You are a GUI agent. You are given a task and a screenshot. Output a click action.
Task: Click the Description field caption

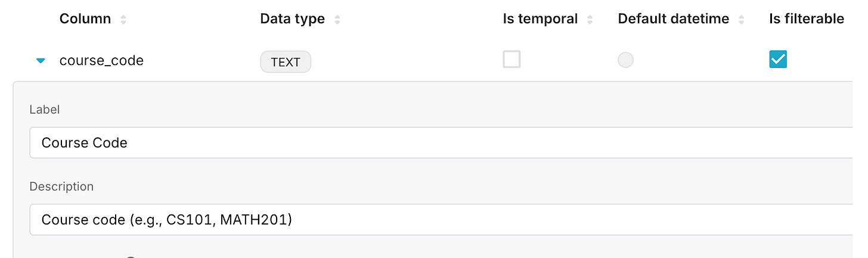click(x=61, y=186)
